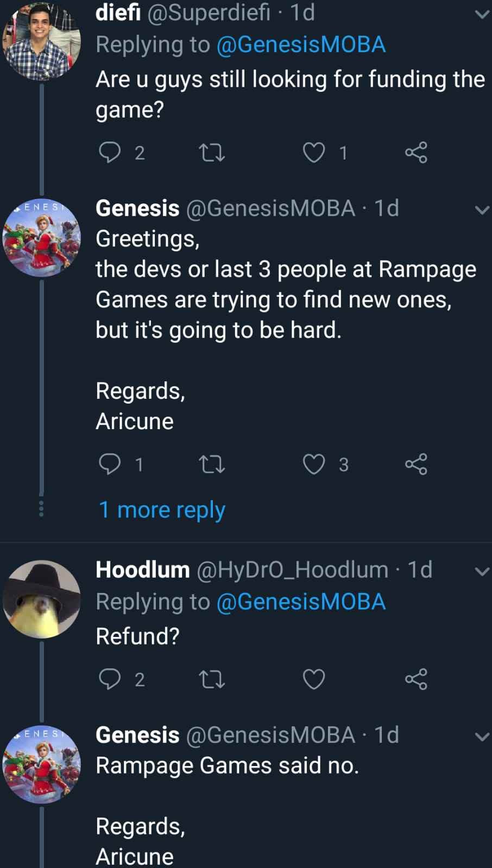Open Hoodlum's bird-with-hat profile picture
This screenshot has width=492, height=868.
[42, 599]
